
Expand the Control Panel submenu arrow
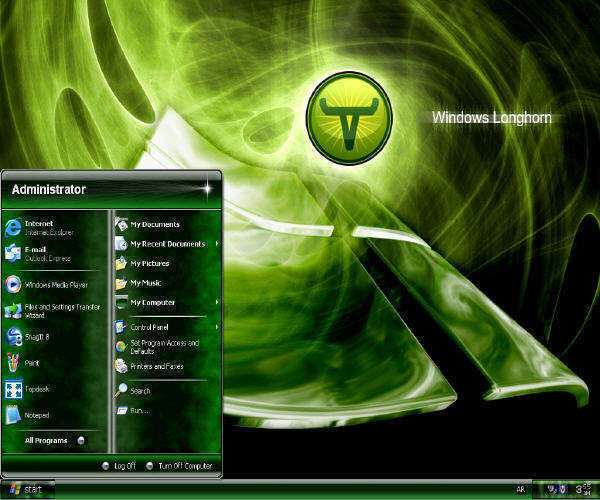pyautogui.click(x=217, y=327)
